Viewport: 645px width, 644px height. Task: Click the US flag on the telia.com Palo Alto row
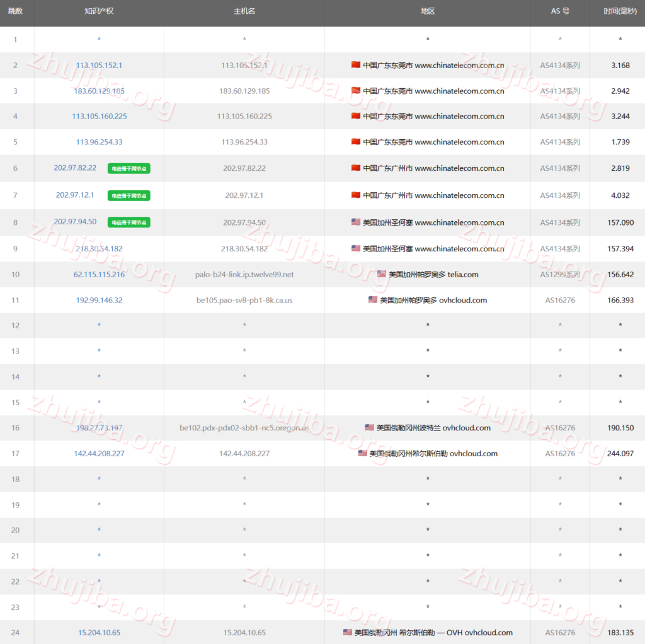(x=380, y=274)
